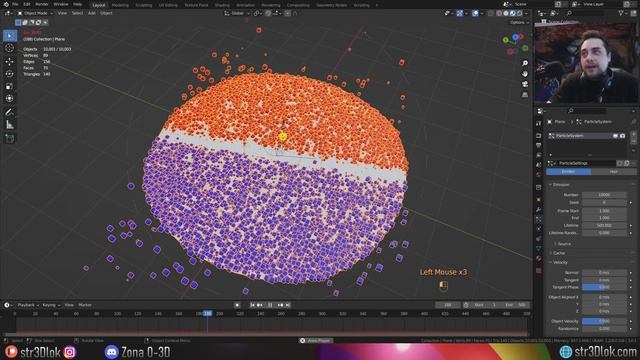This screenshot has height=360, width=640.
Task: Click the viewport pan hand icon
Action: pos(525,73)
